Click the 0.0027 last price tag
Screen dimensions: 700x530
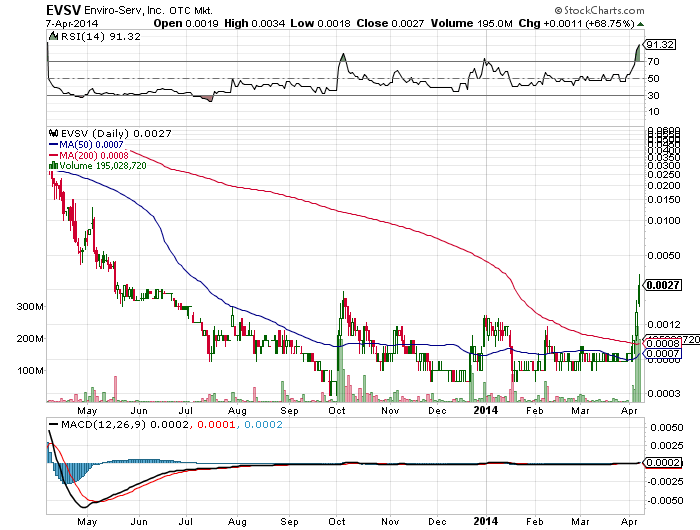[664, 285]
